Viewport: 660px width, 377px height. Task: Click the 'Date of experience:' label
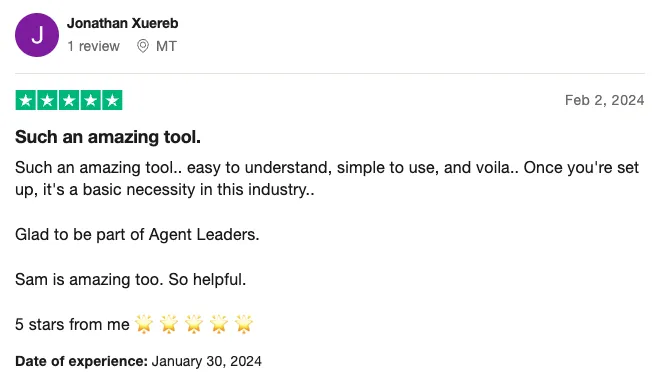(82, 361)
